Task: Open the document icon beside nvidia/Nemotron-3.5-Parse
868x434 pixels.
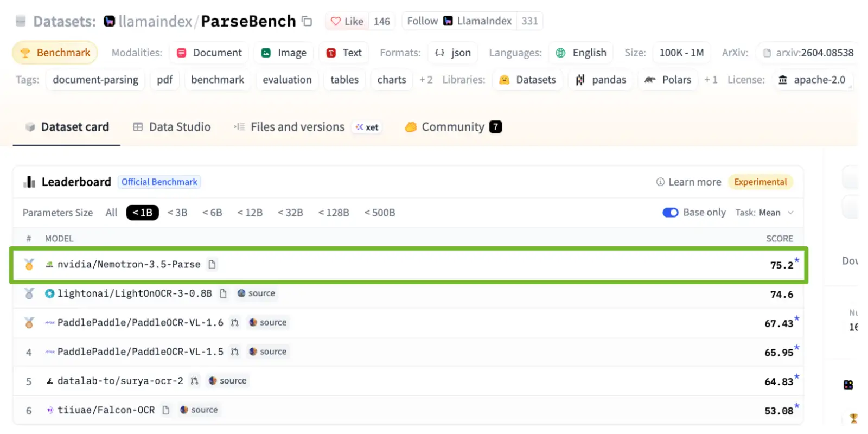Action: (212, 264)
